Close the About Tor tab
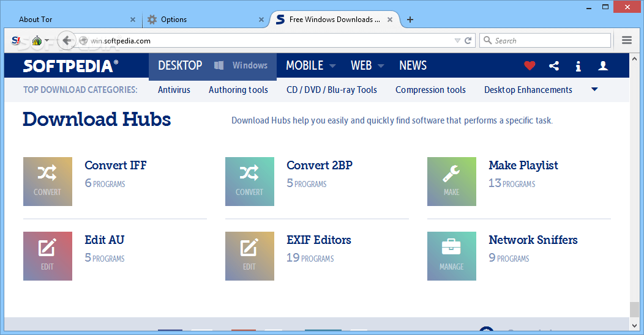 [x=133, y=20]
